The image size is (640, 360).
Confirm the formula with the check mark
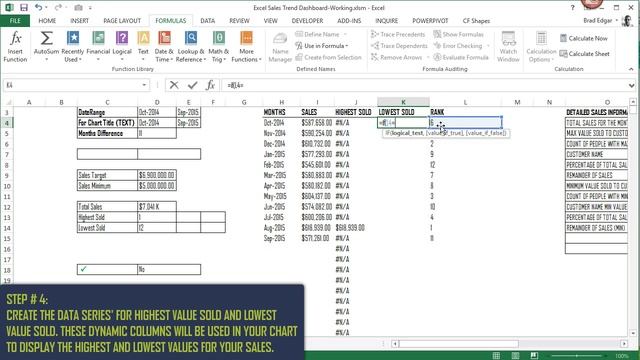pos(192,85)
